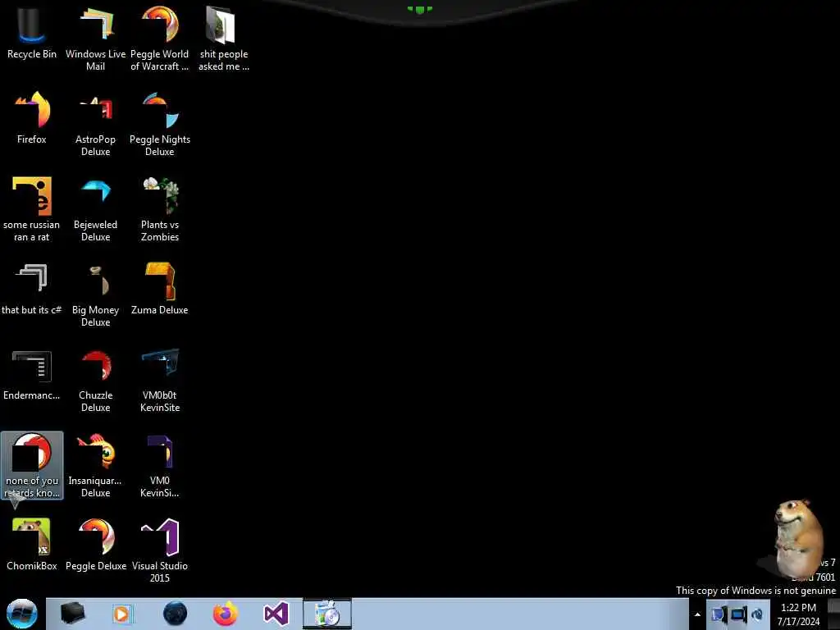Open the Recycle Bin desktop icon
Screen dimensions: 840x630
(32, 33)
